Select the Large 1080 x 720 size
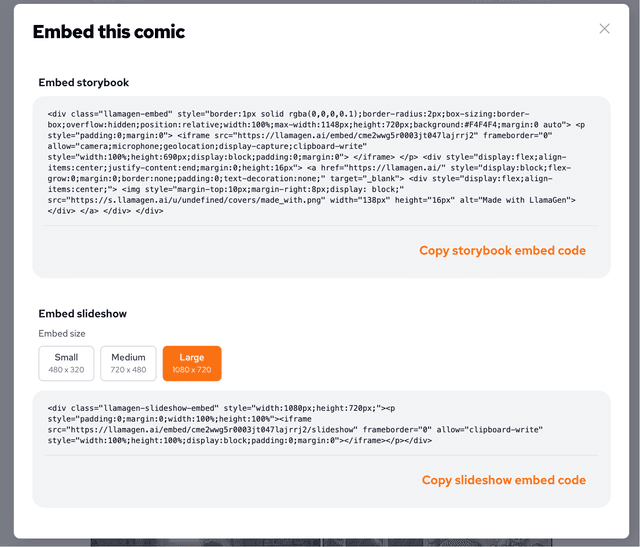The width and height of the screenshot is (640, 547). click(x=191, y=363)
